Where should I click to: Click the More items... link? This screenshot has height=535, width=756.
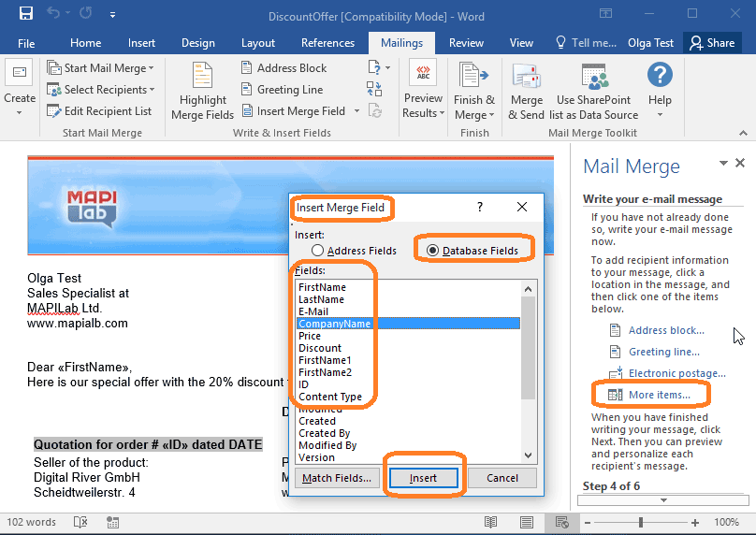pos(659,395)
